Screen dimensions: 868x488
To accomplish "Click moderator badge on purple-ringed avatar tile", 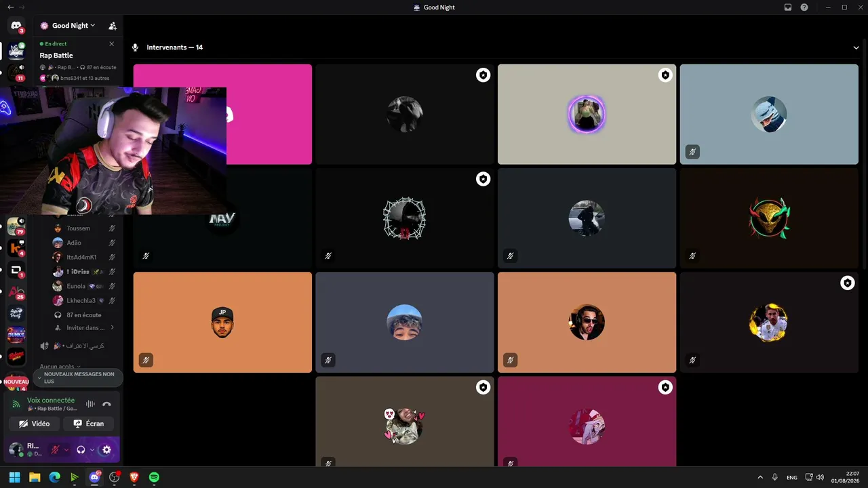I will pos(665,75).
